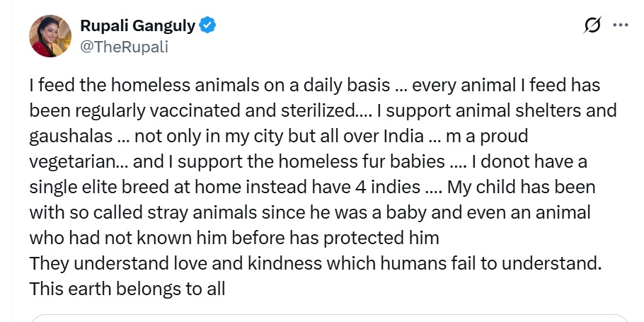Select the word 'gaushalas' in the post
Screen dimensions: 644x322
(71, 137)
